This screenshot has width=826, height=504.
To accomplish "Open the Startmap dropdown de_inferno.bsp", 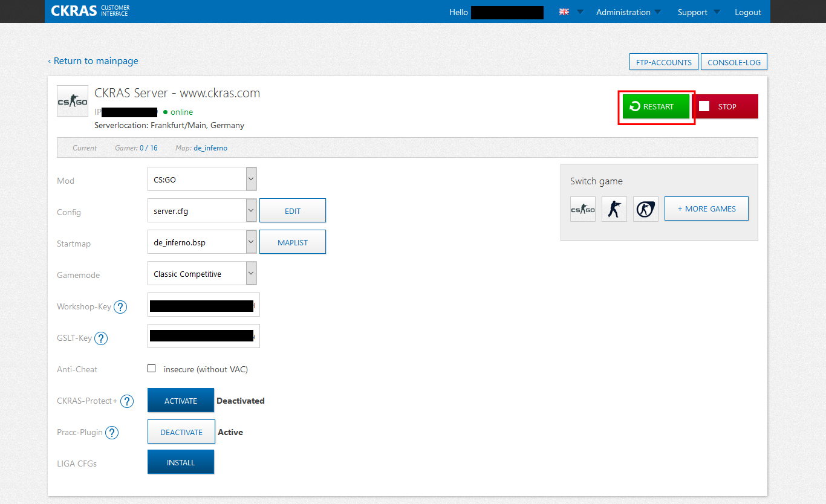I will 202,242.
